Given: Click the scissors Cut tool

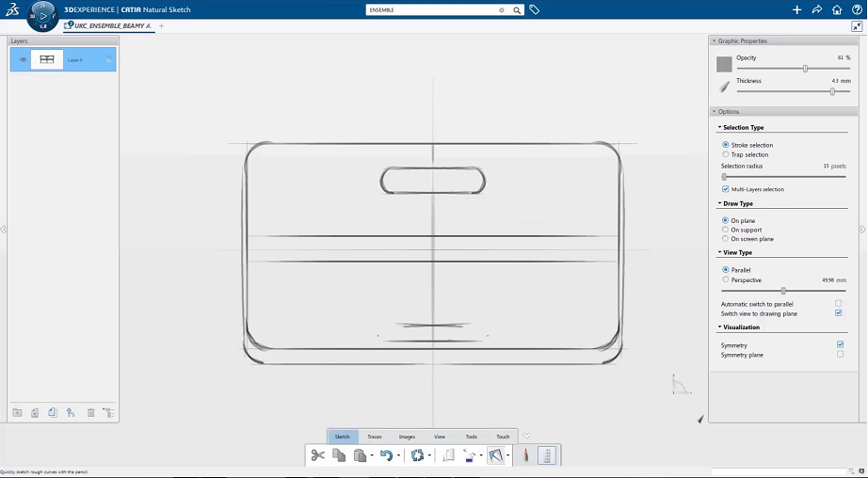Looking at the screenshot, I should click(x=317, y=455).
